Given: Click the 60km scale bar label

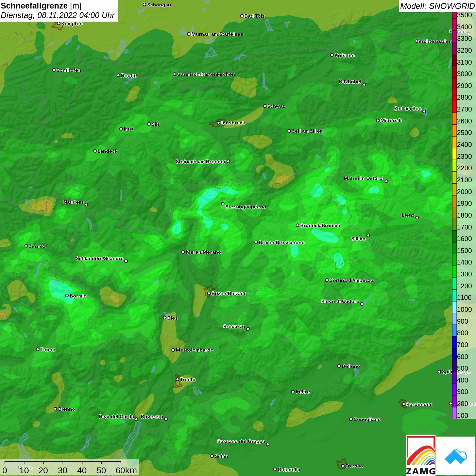Looking at the screenshot, I should (x=126, y=470).
